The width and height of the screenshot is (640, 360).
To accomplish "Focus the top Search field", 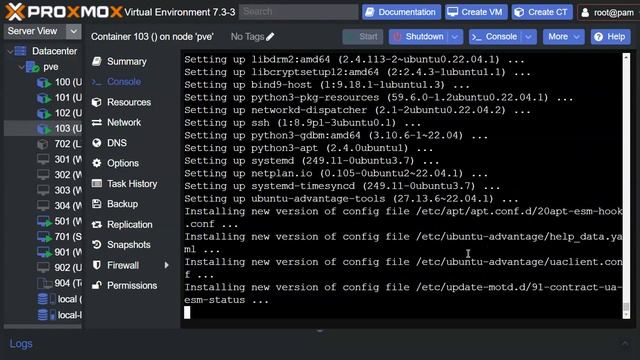I will click(x=298, y=12).
